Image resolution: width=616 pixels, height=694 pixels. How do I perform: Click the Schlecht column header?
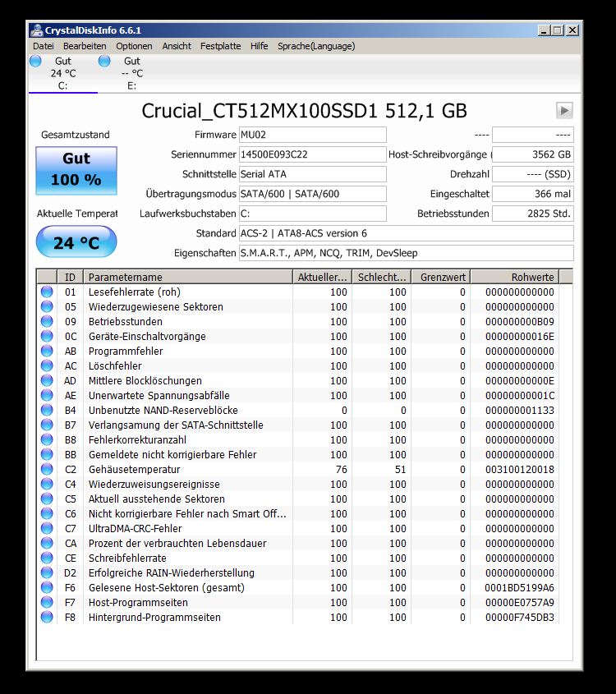tap(381, 277)
